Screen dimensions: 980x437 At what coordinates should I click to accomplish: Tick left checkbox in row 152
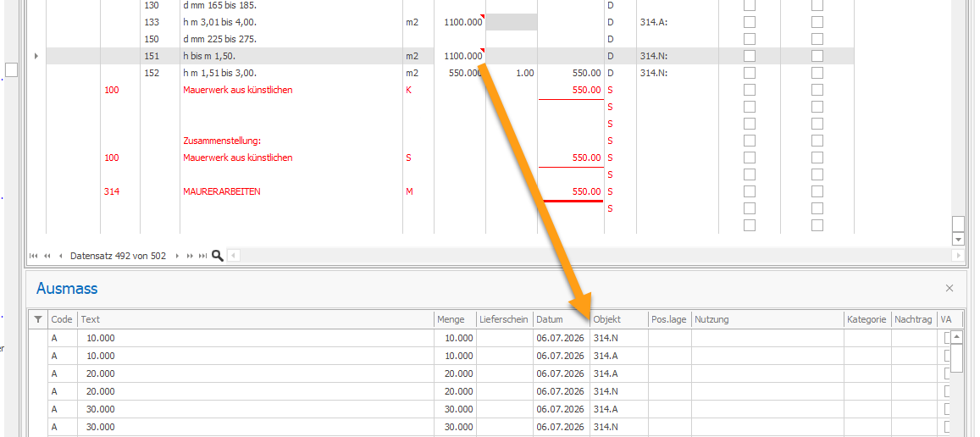tap(750, 73)
